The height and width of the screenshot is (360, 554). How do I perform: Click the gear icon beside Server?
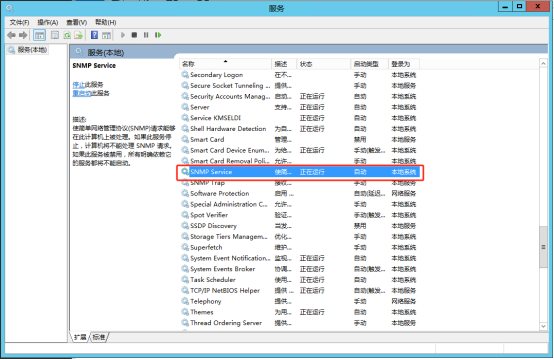(185, 107)
